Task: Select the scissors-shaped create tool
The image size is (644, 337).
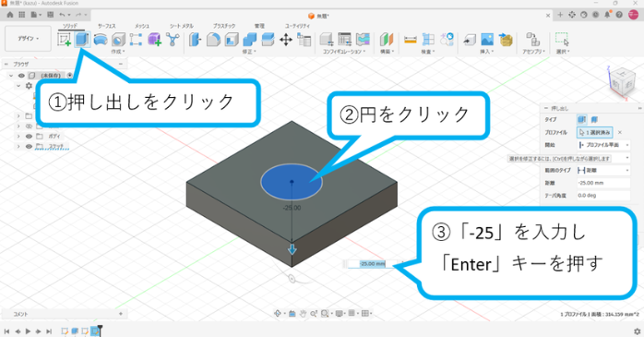Action: point(173,40)
